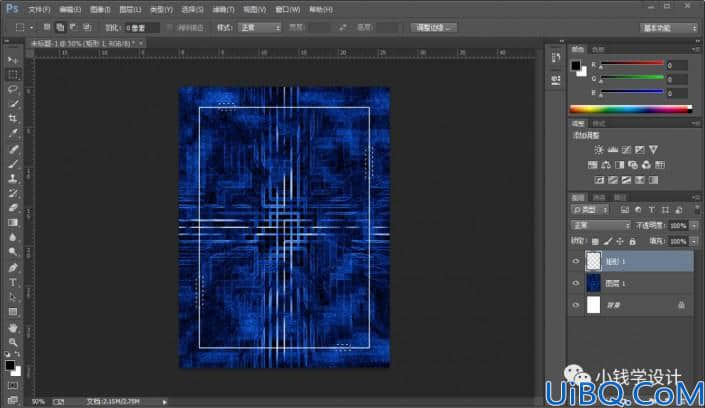Click the 调整边缘 refine edge button
Image resolution: width=705 pixels, height=408 pixels.
[x=433, y=28]
